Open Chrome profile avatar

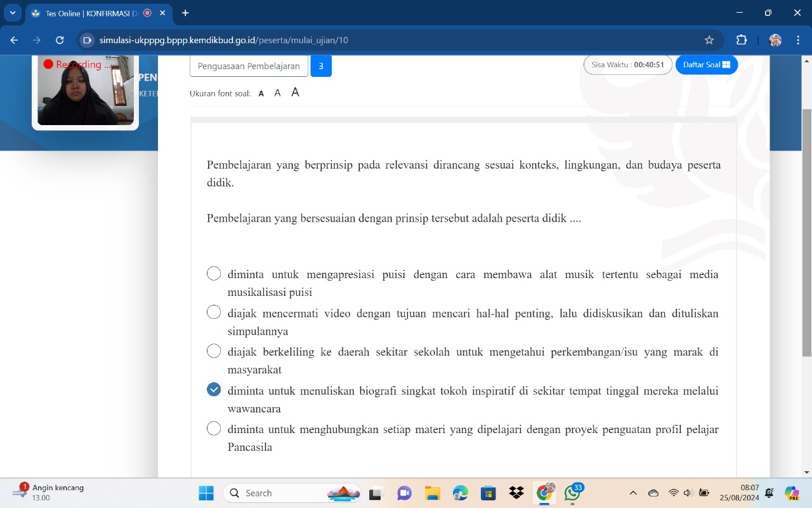tap(775, 40)
